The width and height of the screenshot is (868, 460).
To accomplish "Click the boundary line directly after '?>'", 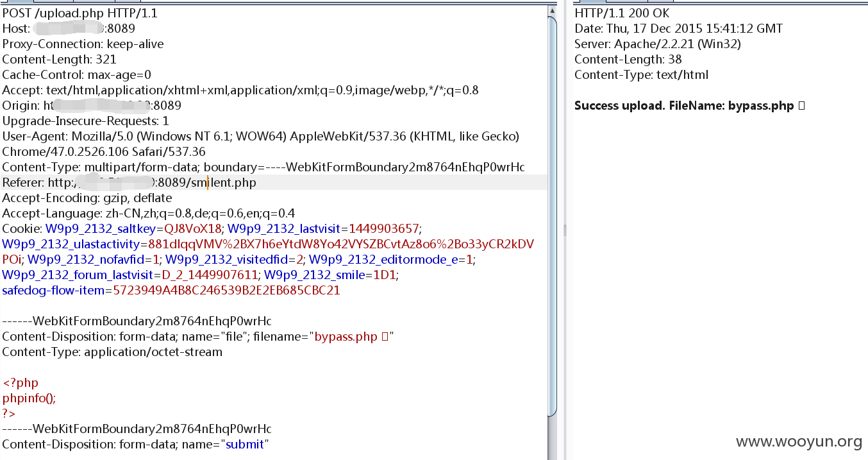I will (x=137, y=429).
